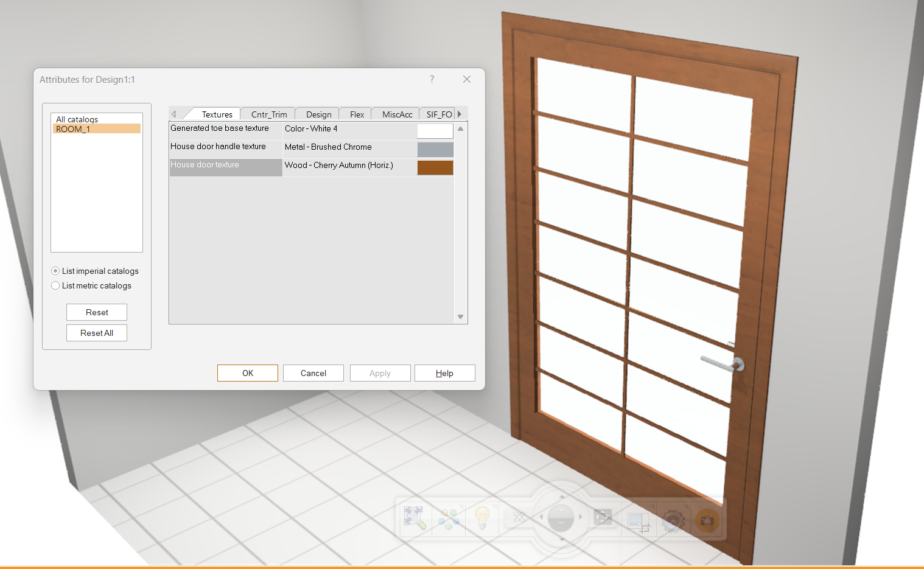Click the Cherry Autumn brown color swatch
924x569 pixels.
click(435, 167)
